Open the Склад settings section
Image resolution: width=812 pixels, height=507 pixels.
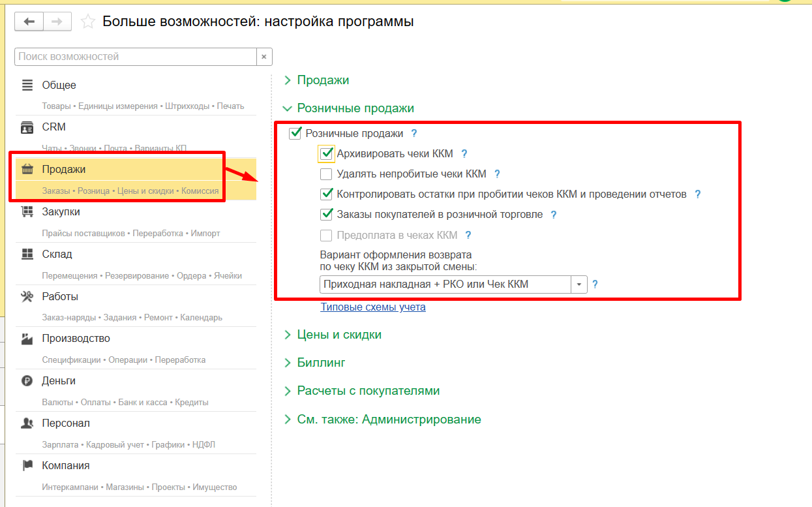[x=57, y=254]
